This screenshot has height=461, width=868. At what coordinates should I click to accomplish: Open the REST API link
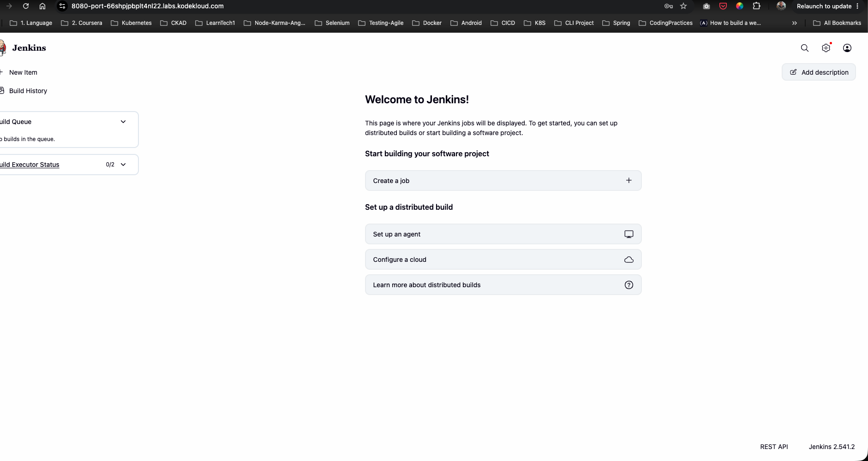coord(774,447)
